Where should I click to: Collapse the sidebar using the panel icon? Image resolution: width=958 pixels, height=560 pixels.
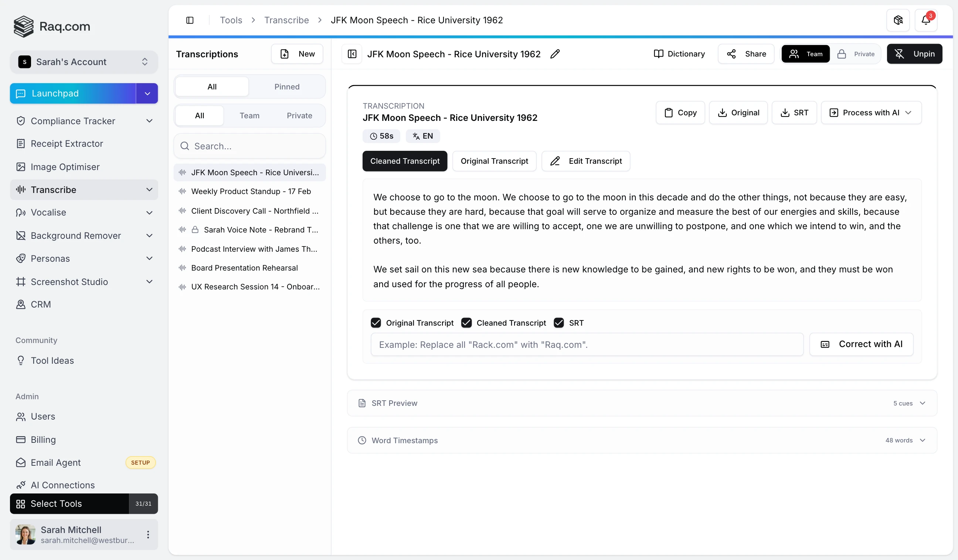click(x=190, y=20)
